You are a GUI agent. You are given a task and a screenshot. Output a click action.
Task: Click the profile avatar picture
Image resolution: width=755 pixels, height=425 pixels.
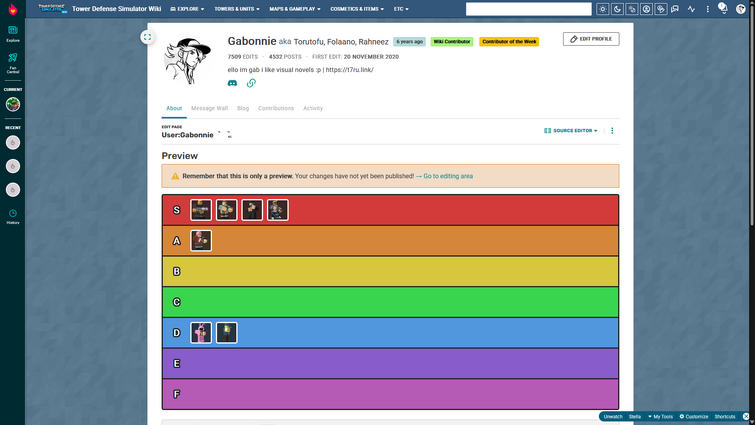pos(188,61)
